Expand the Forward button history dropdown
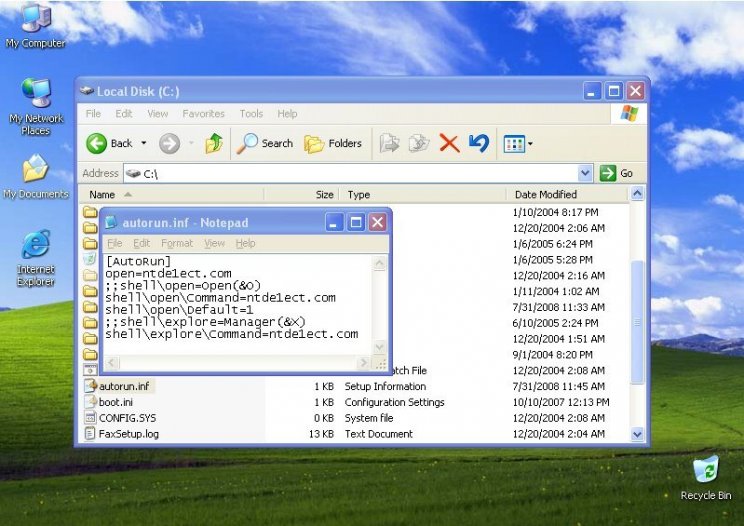744x526 pixels. pos(191,143)
